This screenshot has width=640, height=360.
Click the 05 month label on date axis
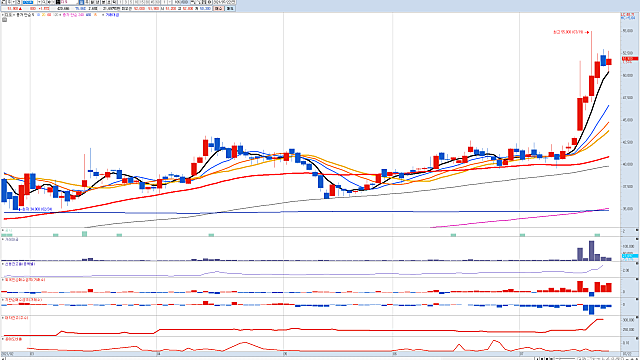click(285, 354)
